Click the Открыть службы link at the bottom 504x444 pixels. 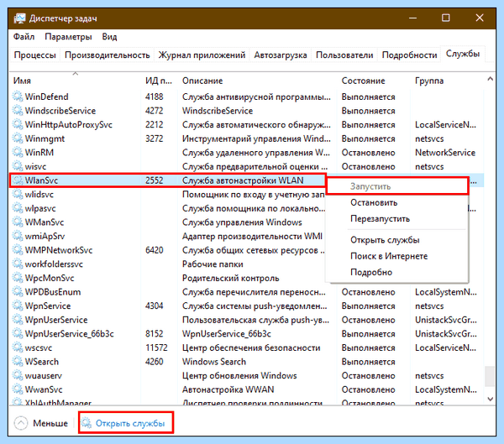click(130, 423)
